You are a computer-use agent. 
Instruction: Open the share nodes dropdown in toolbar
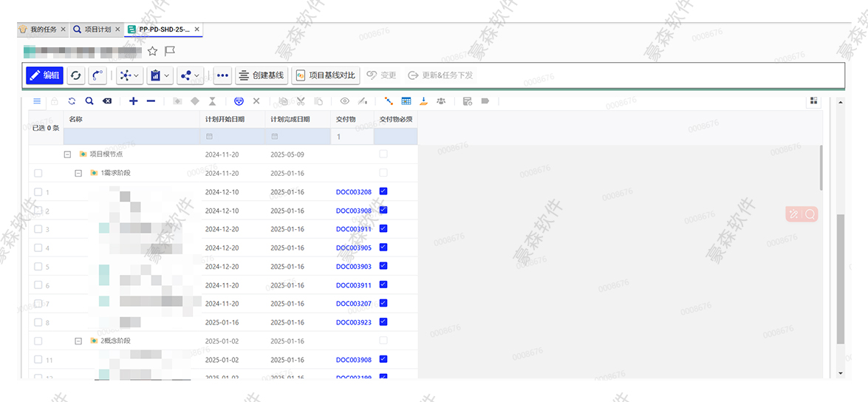pos(190,75)
